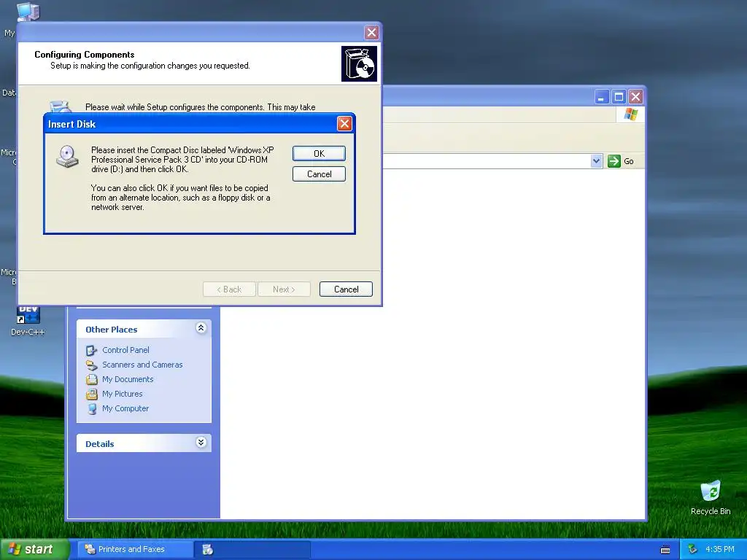Click the on-screen keyboard tray icon
747x560 pixels.
click(665, 550)
